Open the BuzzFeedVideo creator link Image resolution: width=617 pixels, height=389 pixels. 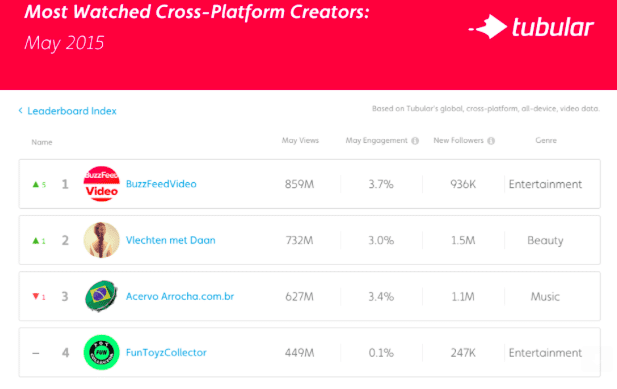pyautogui.click(x=161, y=184)
